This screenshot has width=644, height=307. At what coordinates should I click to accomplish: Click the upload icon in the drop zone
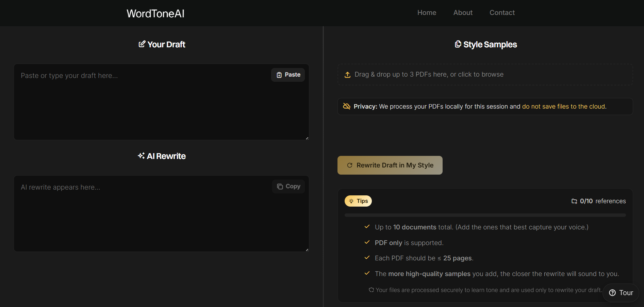coord(347,75)
